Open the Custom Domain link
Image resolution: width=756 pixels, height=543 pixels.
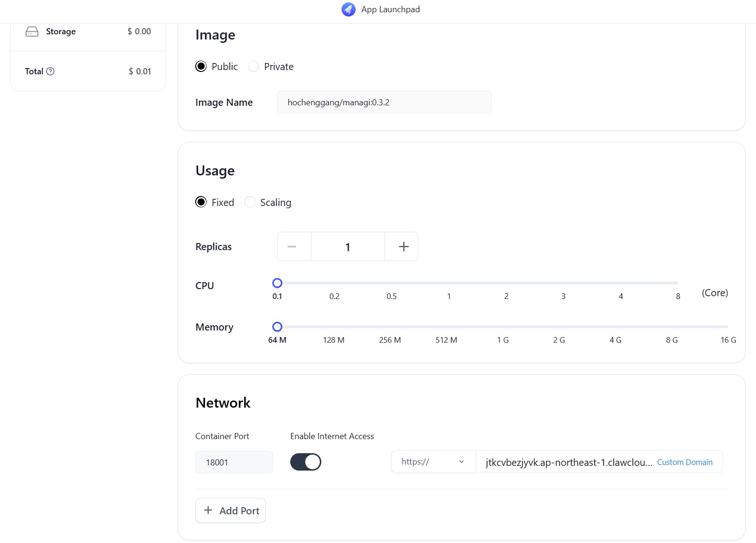[x=684, y=462]
